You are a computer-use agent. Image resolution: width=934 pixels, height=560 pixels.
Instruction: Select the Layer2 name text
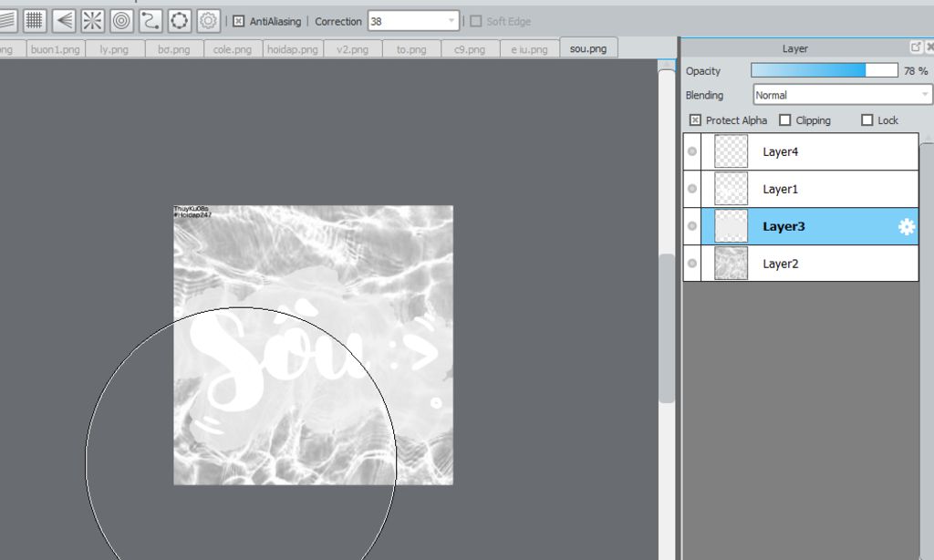coord(781,264)
